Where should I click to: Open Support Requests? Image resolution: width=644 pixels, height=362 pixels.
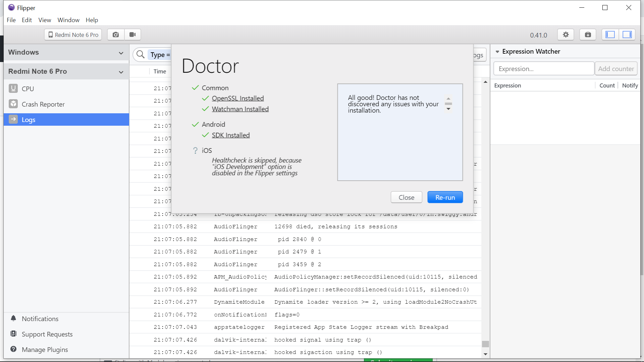pyautogui.click(x=47, y=334)
